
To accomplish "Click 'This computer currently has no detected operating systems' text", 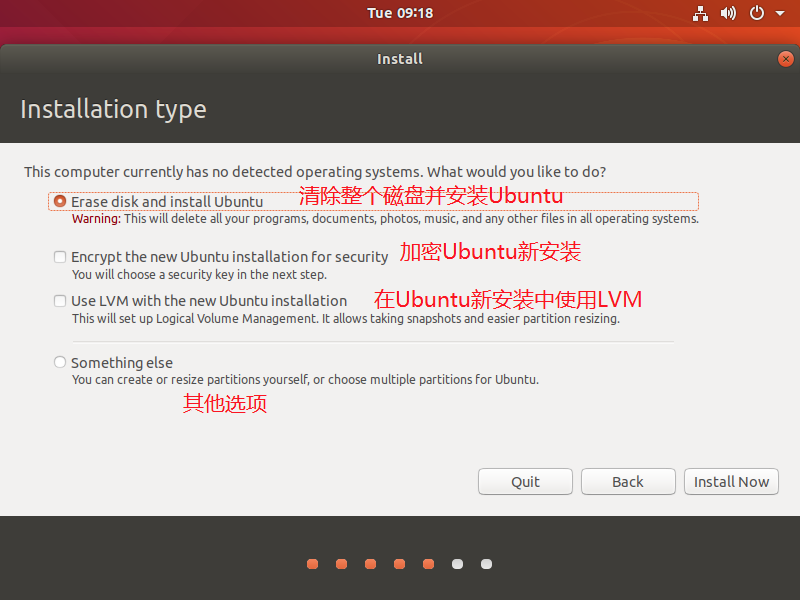I will (223, 172).
